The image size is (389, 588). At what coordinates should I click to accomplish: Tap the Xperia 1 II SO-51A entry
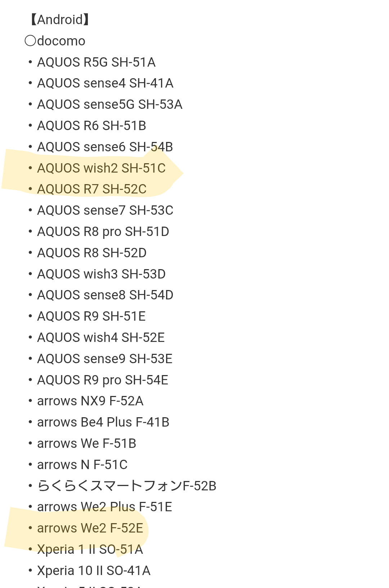pos(90,549)
